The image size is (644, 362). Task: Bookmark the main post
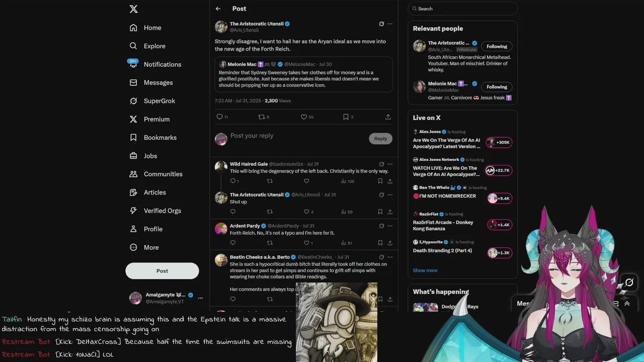(346, 117)
